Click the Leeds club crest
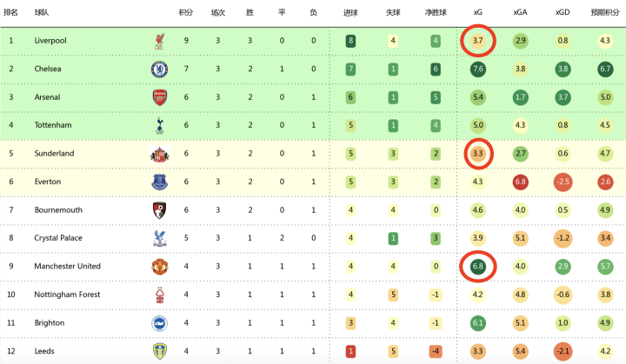Image resolution: width=626 pixels, height=364 pixels. click(x=160, y=351)
